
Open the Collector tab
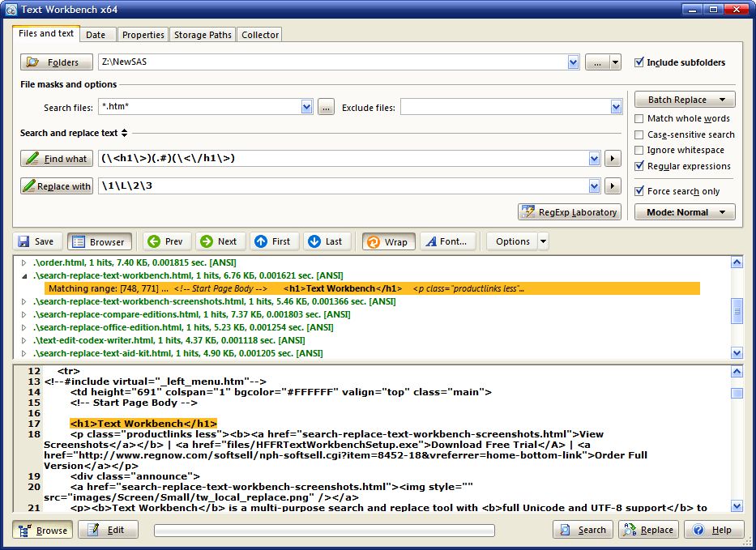[x=259, y=35]
